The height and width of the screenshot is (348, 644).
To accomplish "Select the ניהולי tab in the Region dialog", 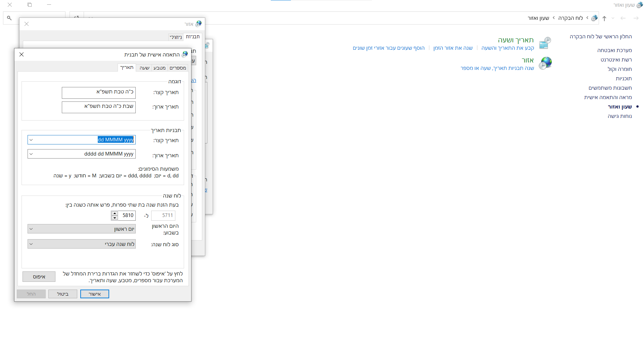I will (176, 37).
